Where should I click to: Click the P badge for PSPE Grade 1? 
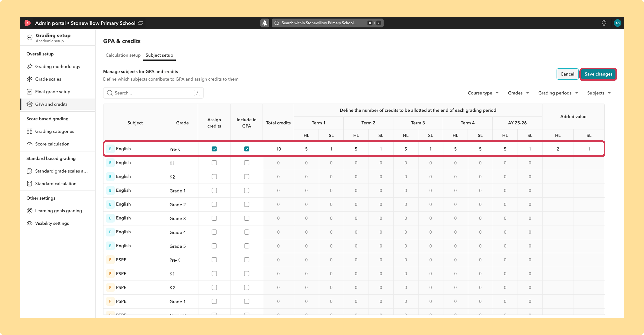110,301
